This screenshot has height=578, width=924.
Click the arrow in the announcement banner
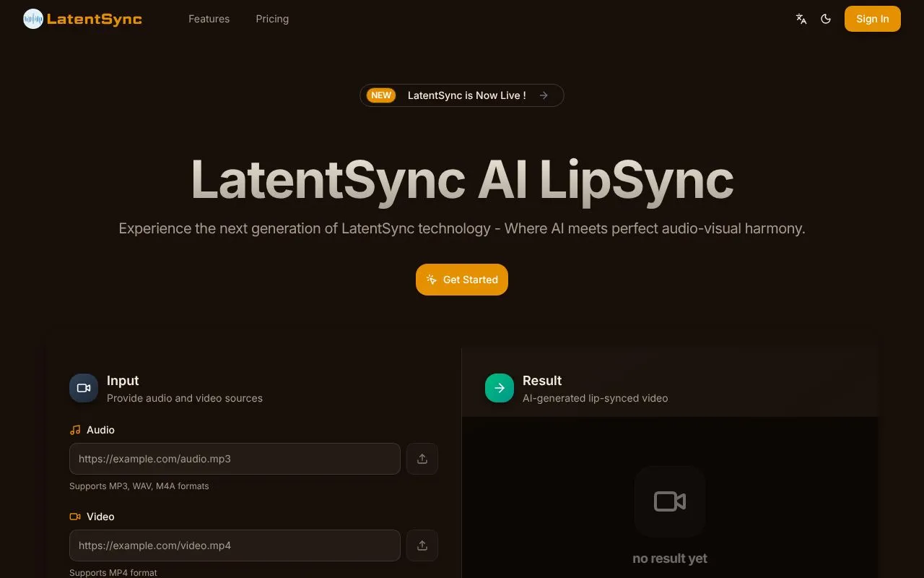(x=544, y=95)
